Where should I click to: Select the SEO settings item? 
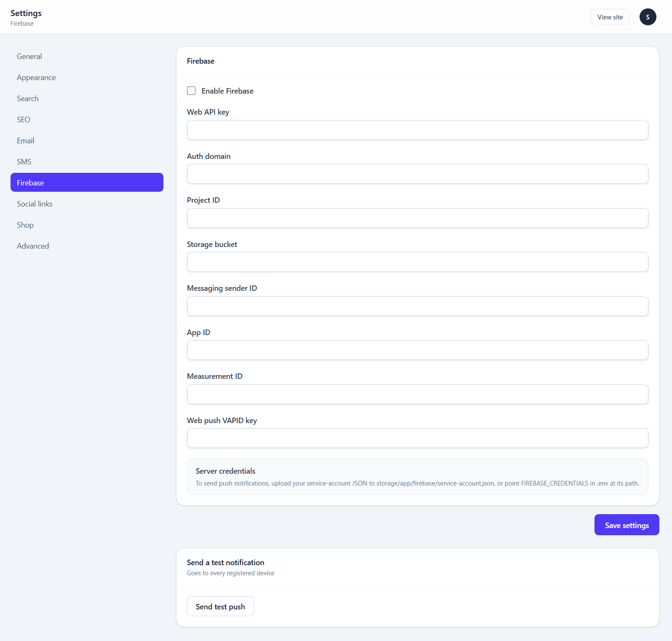point(87,119)
